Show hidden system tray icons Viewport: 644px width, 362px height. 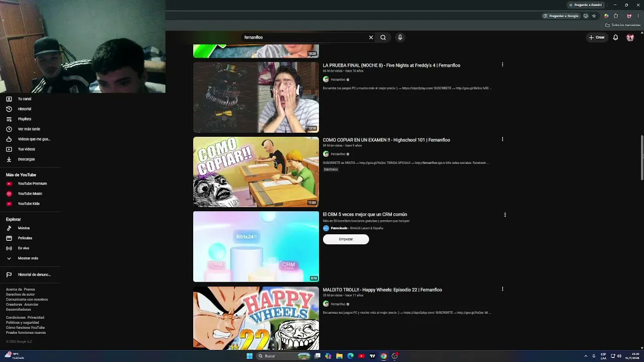(586, 356)
